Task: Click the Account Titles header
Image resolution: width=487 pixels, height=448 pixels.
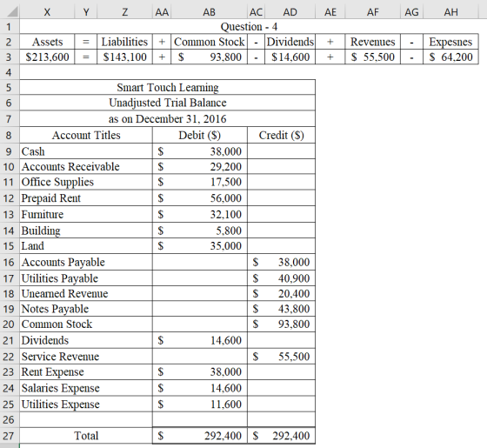Action: click(86, 135)
